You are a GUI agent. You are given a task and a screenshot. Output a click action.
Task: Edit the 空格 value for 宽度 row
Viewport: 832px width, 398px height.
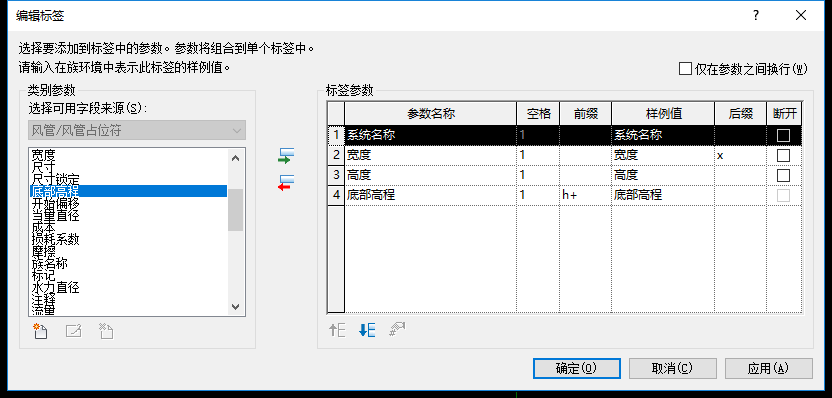click(x=538, y=155)
